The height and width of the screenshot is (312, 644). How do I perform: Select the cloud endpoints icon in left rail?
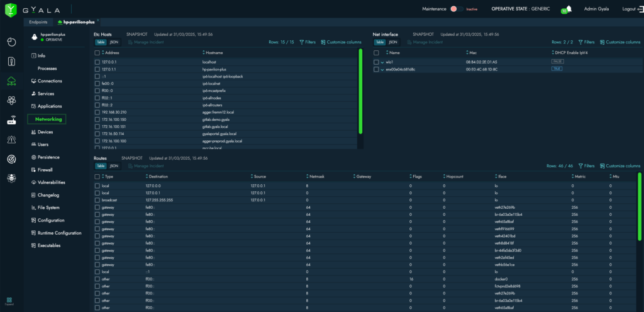click(11, 81)
